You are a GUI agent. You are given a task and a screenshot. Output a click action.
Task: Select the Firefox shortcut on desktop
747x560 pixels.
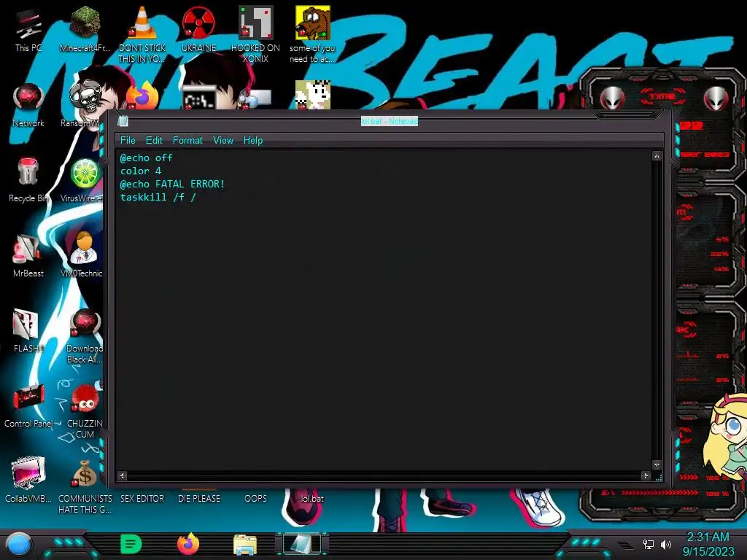point(142,96)
